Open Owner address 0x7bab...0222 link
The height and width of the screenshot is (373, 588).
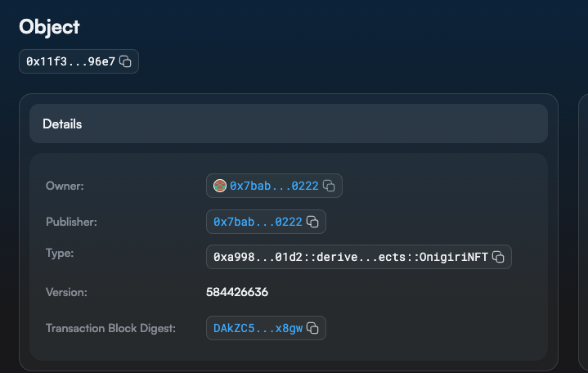(x=274, y=186)
